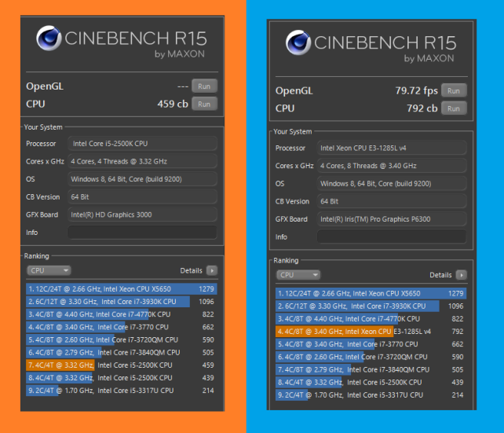Click the Processor field showing Xeon E3-1285L v4
Image resolution: width=504 pixels, height=433 pixels.
pos(391,148)
